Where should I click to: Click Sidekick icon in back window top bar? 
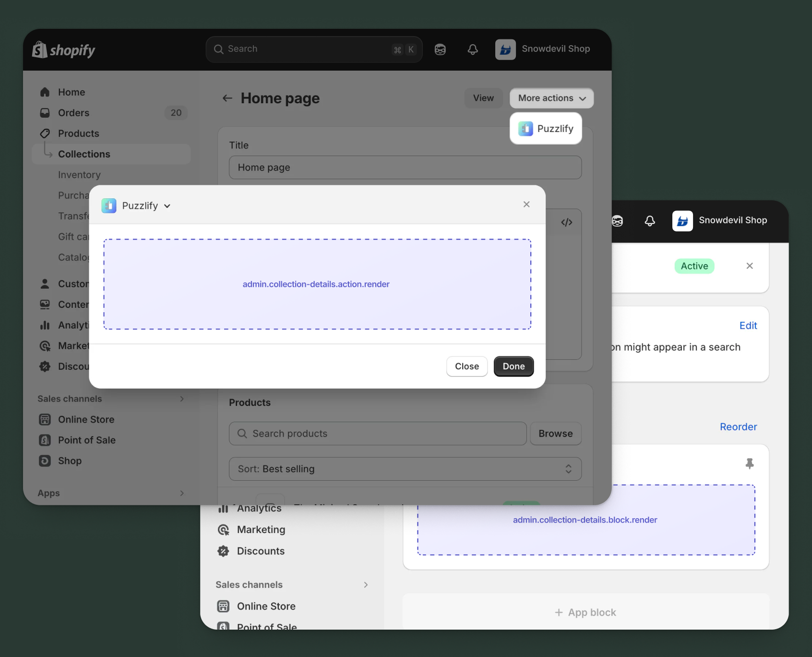click(618, 220)
